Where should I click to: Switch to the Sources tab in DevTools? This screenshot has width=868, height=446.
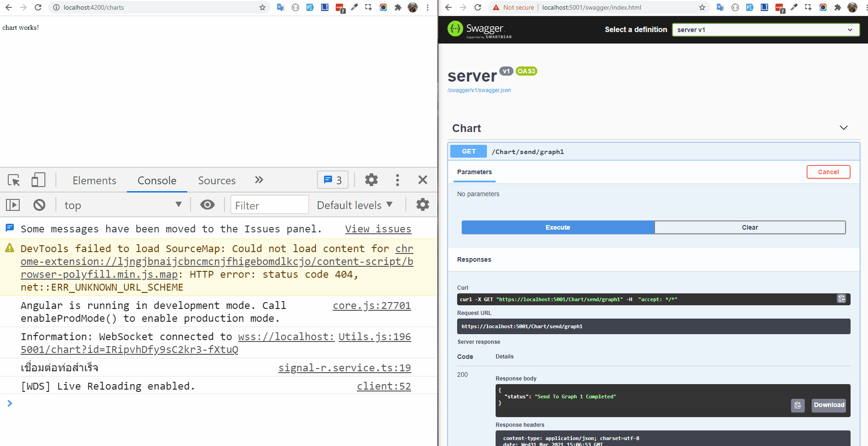click(x=216, y=180)
